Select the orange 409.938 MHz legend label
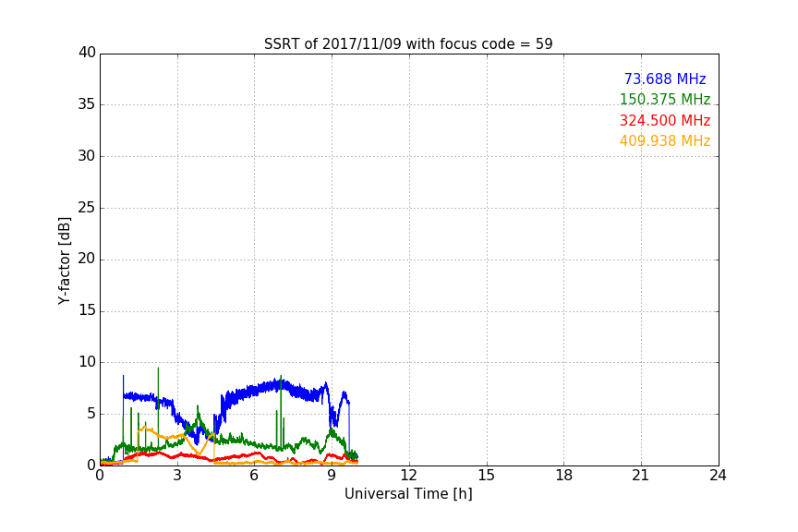 (x=665, y=141)
